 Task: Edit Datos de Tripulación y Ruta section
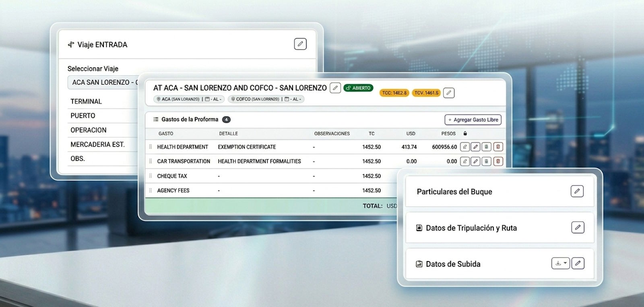point(578,227)
